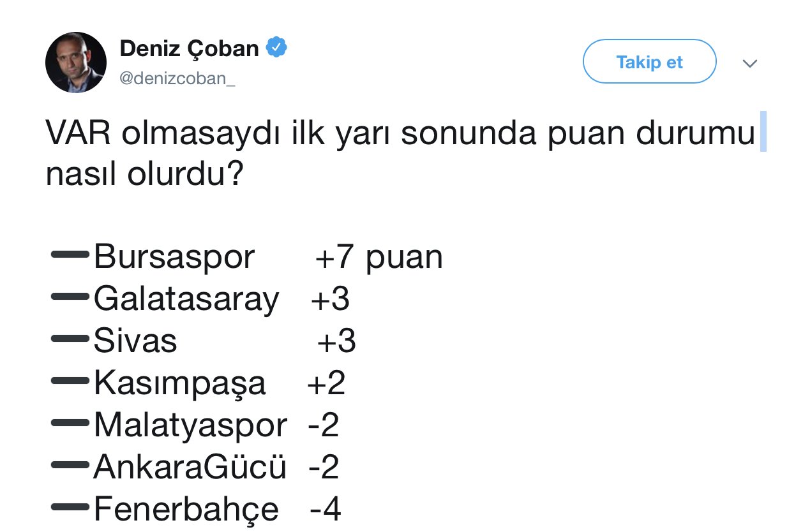Click the Kasımpaşa +2 entry

pyautogui.click(x=220, y=383)
